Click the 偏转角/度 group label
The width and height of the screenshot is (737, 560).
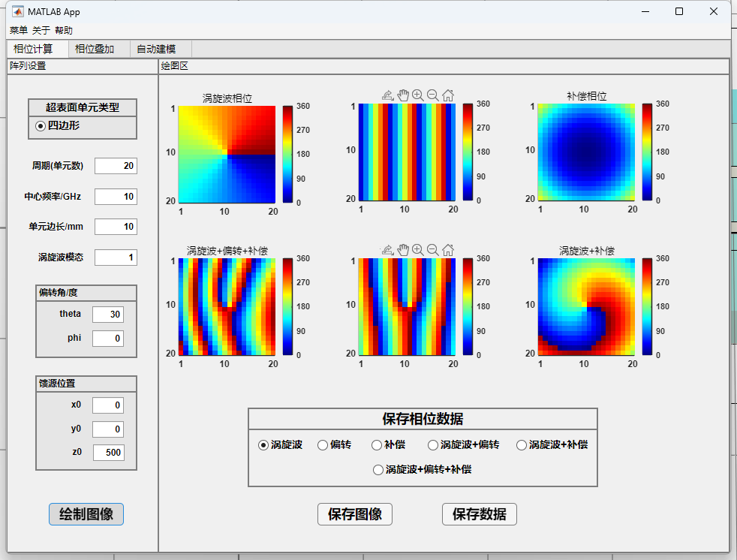[x=59, y=293]
